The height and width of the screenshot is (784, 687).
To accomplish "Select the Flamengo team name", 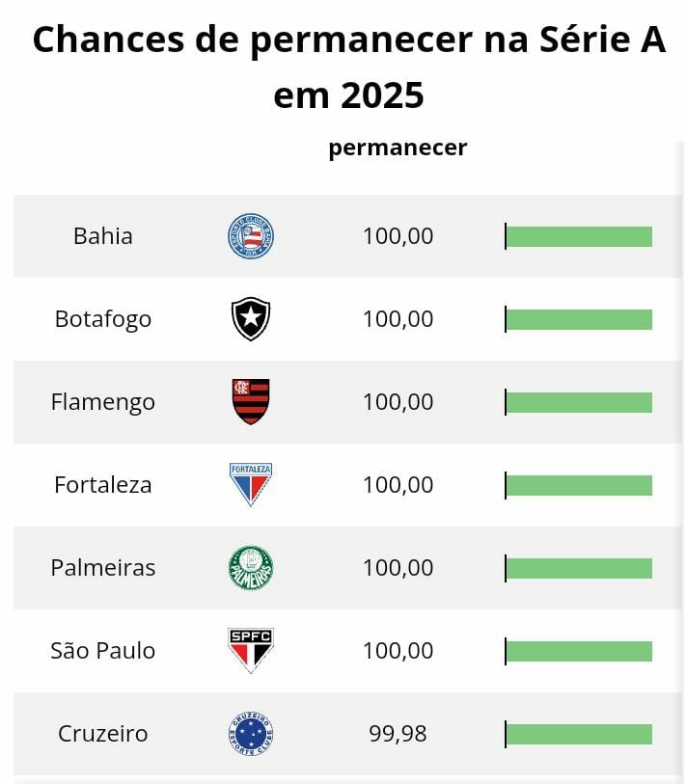I will click(x=103, y=402).
